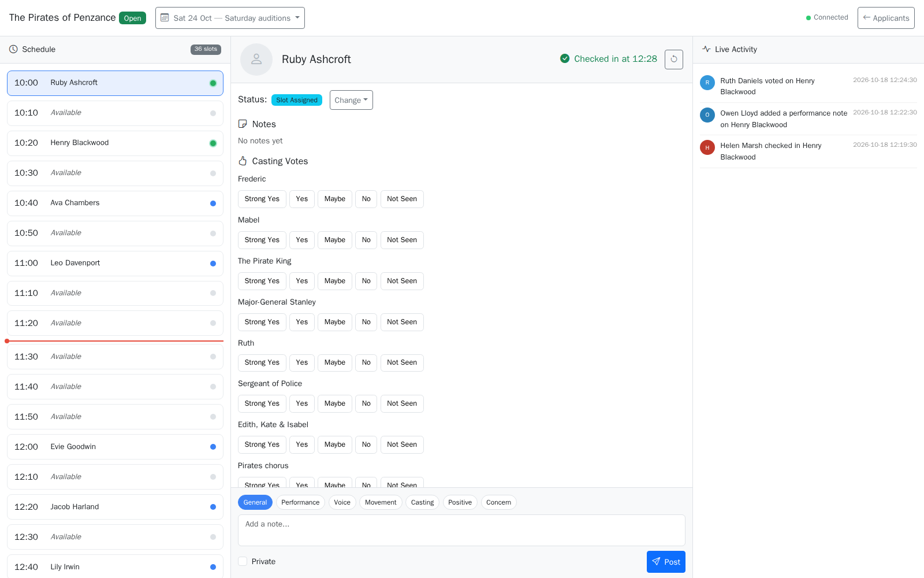Click the Notes sticky icon
The image size is (924, 578).
(243, 124)
